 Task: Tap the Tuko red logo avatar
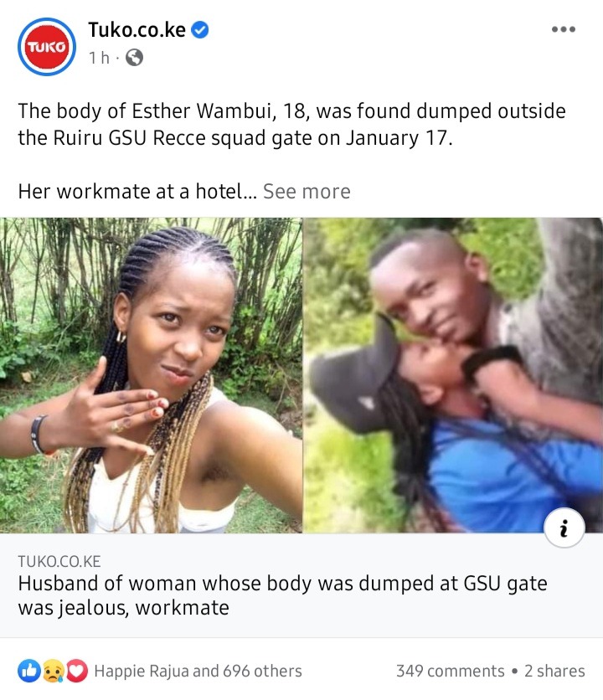(x=47, y=46)
